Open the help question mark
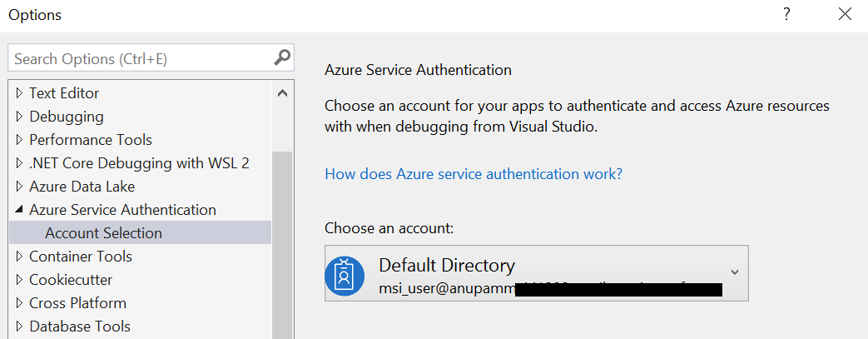The height and width of the screenshot is (339, 868). (x=786, y=14)
